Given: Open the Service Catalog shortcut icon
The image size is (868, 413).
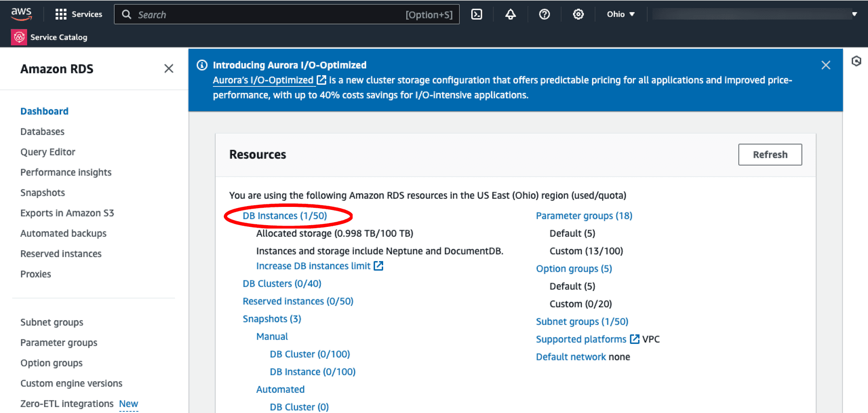Looking at the screenshot, I should 19,37.
